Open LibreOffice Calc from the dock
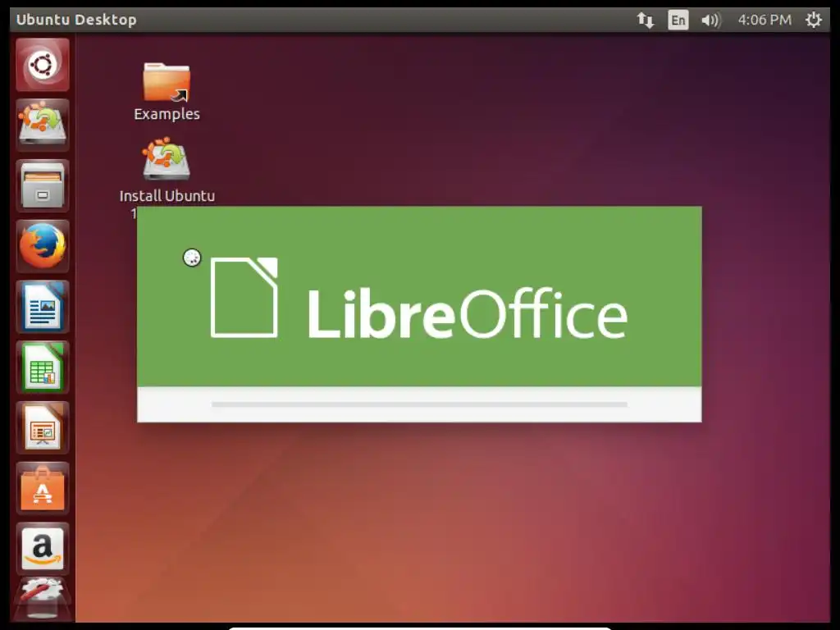This screenshot has height=630, width=840. pyautogui.click(x=43, y=367)
